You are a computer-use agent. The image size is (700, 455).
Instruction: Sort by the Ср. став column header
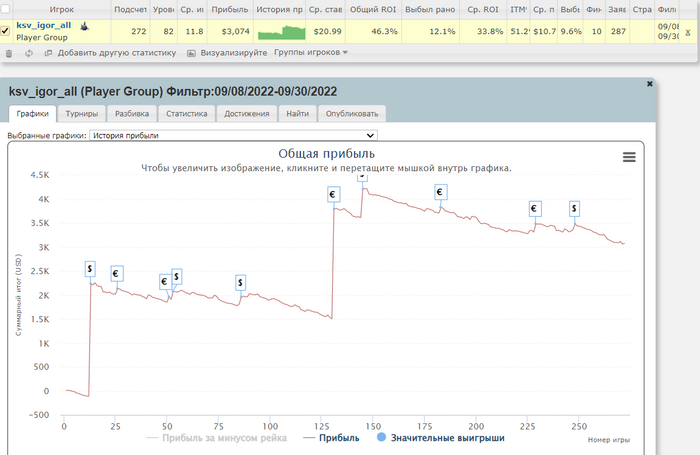(325, 9)
